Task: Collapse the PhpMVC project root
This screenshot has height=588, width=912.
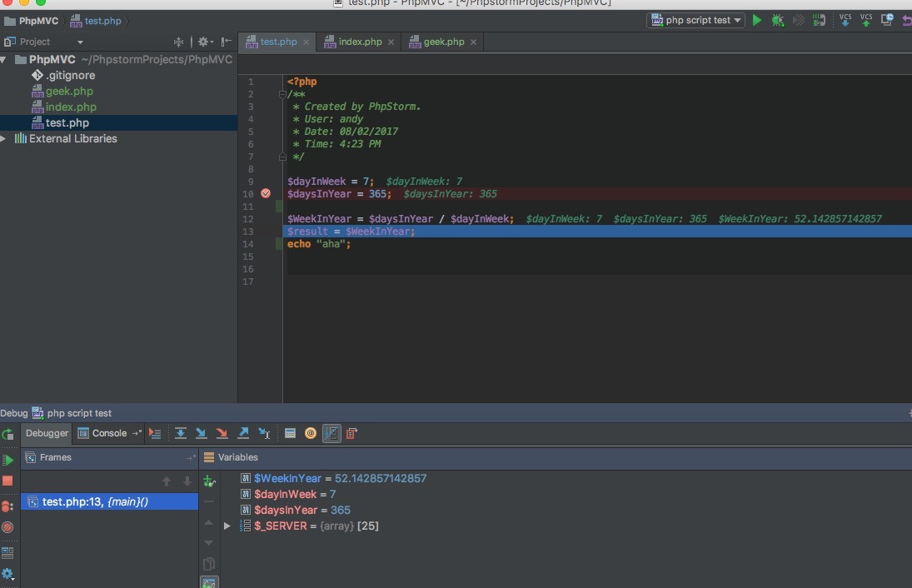Action: pos(4,59)
